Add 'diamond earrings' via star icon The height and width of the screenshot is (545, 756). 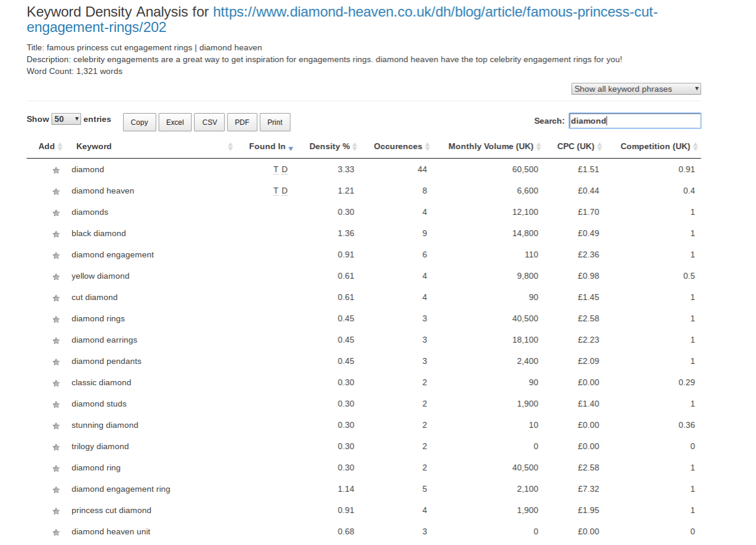[56, 341]
